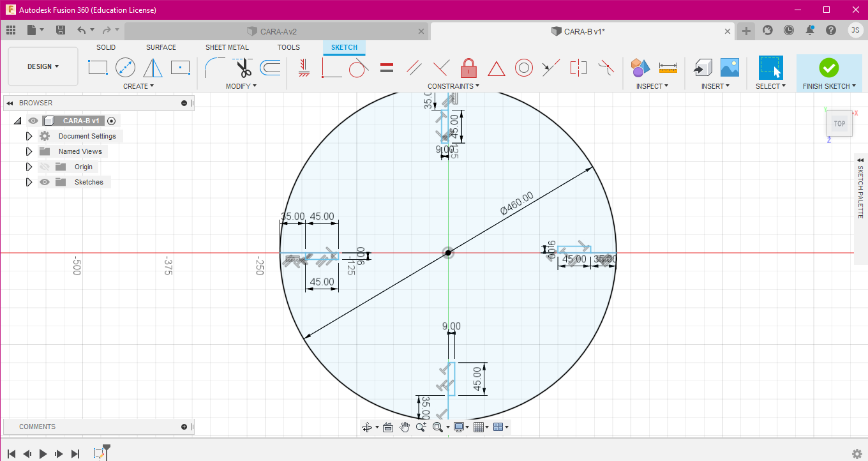The image size is (868, 461).
Task: Click the Finish Sketch green checkmark
Action: tap(828, 67)
